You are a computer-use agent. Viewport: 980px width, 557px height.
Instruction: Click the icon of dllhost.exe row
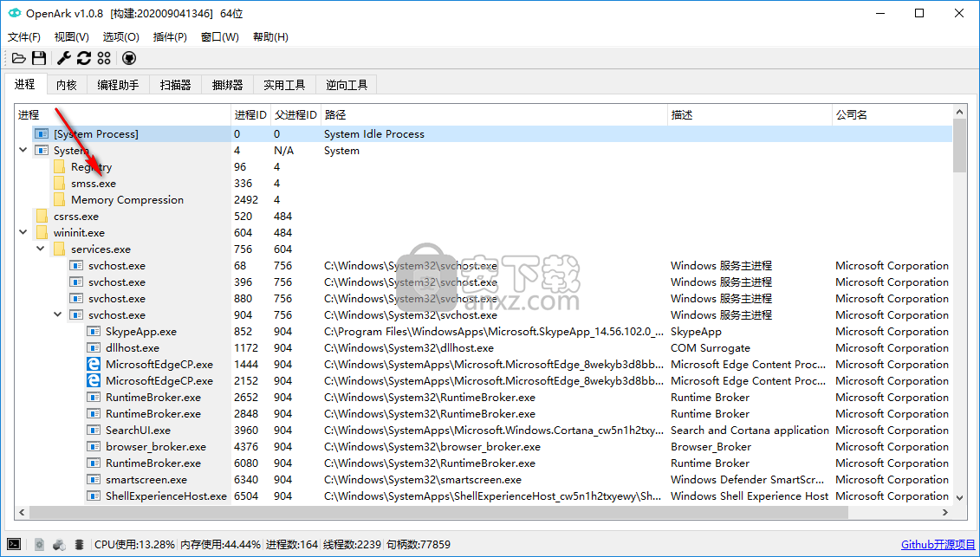(x=93, y=347)
